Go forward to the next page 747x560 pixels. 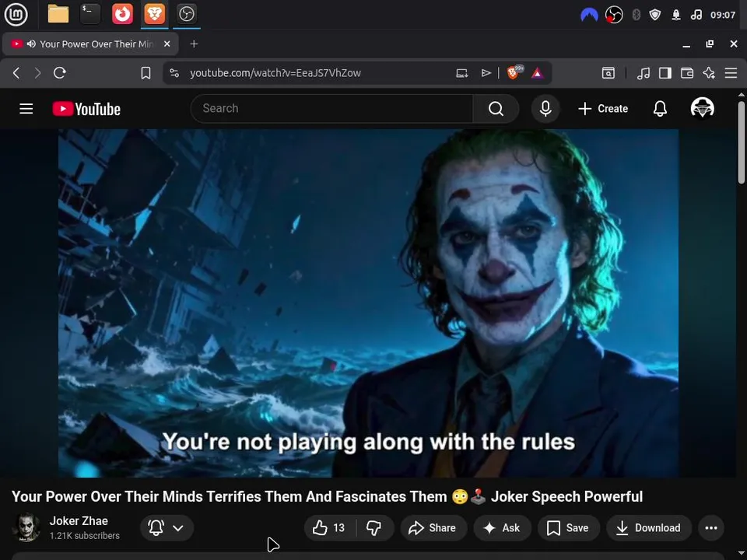click(x=37, y=73)
